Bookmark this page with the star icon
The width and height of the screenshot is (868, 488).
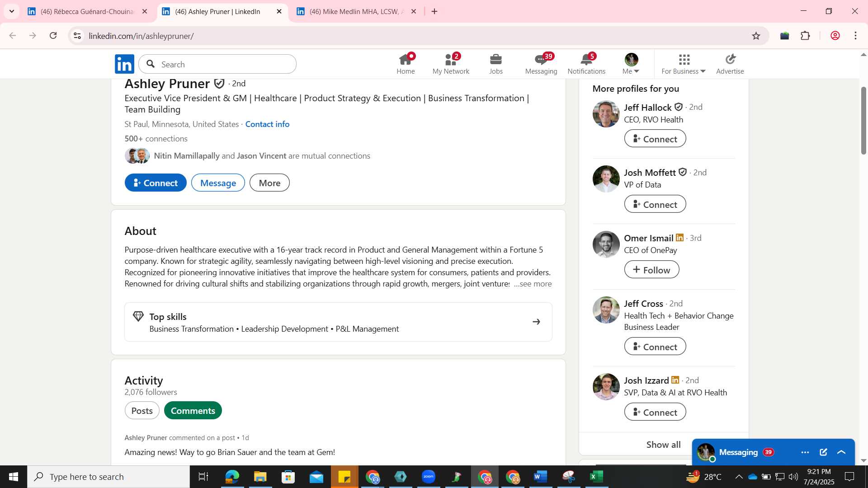point(756,36)
